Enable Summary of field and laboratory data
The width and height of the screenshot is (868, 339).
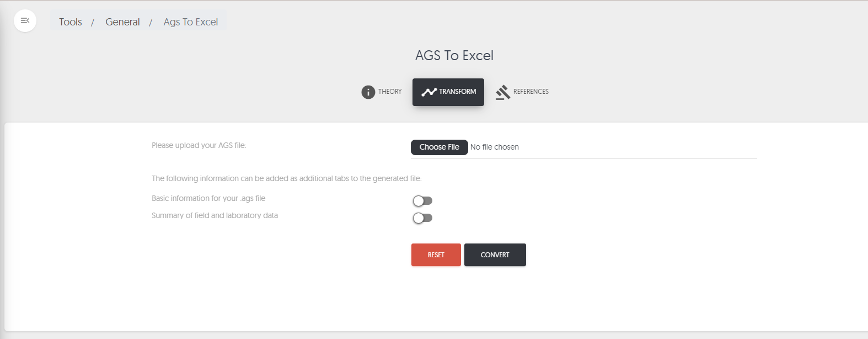[x=422, y=218]
